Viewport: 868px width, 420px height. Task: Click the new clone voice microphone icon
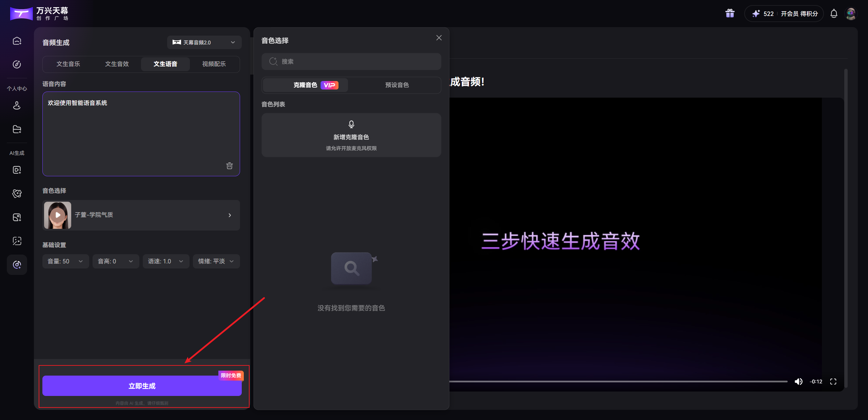point(351,124)
